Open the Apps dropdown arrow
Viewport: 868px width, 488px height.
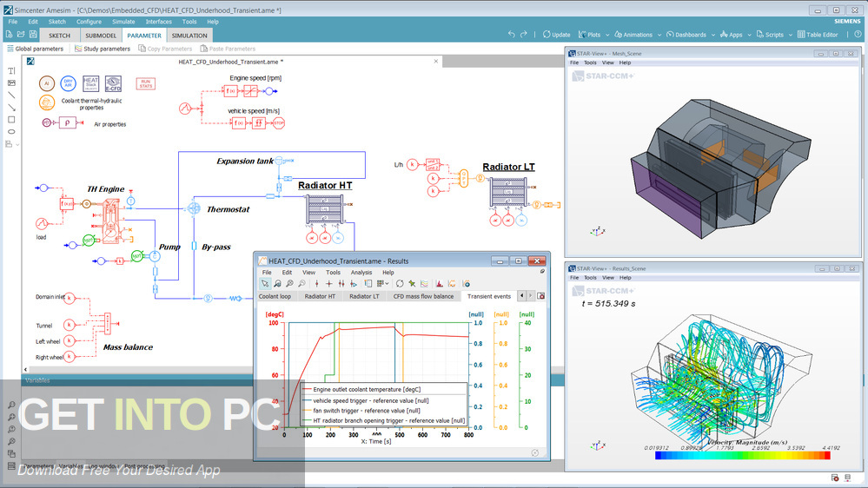750,35
